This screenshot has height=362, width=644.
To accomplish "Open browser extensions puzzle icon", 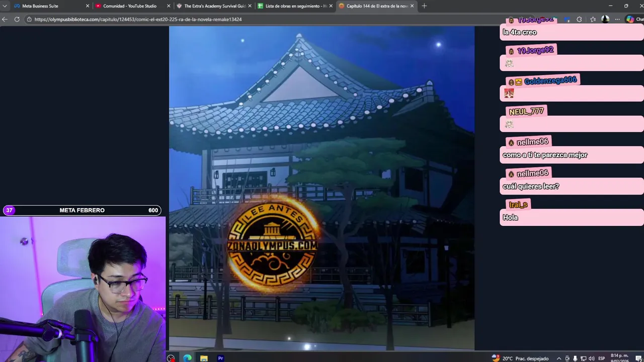I will (579, 19).
